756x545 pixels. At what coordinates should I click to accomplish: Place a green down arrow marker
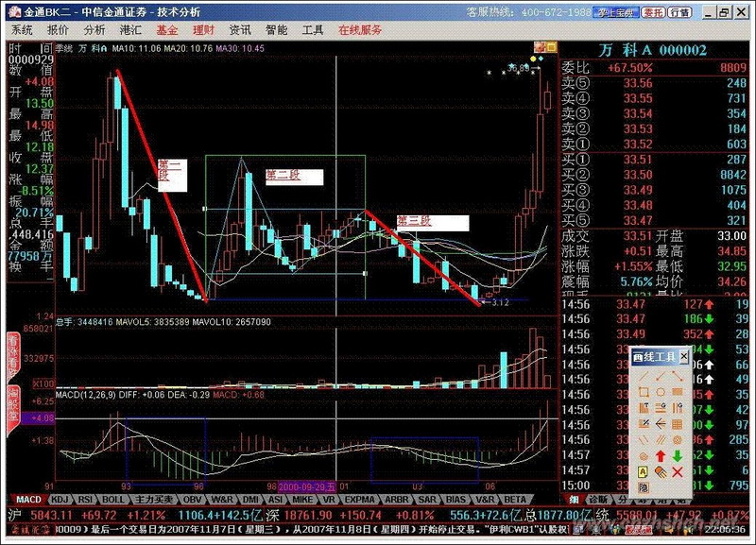point(677,455)
